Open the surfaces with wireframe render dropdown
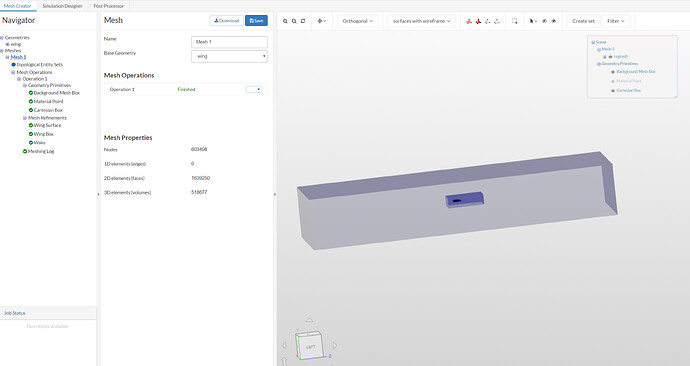Viewport: 690px width, 366px height. coord(421,21)
